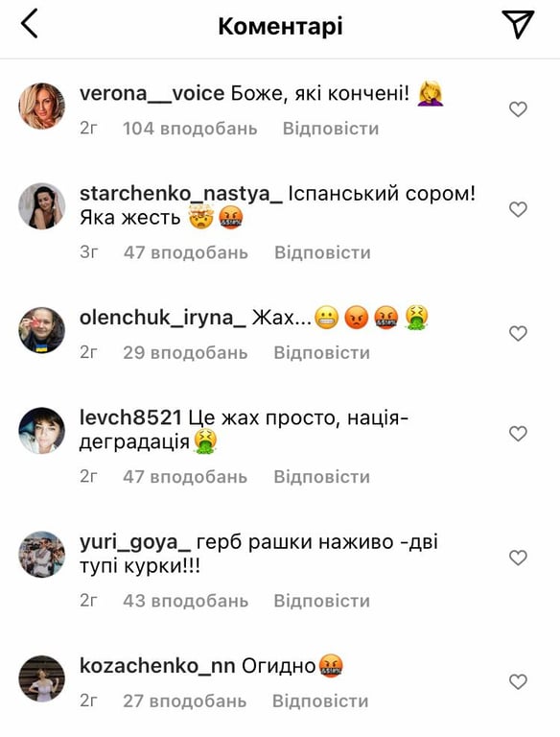Open levch8521 username link
This screenshot has width=560, height=737.
130,417
